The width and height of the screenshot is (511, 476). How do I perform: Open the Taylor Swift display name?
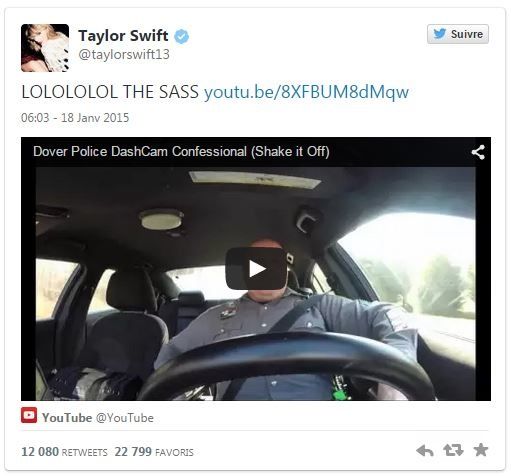[x=123, y=36]
